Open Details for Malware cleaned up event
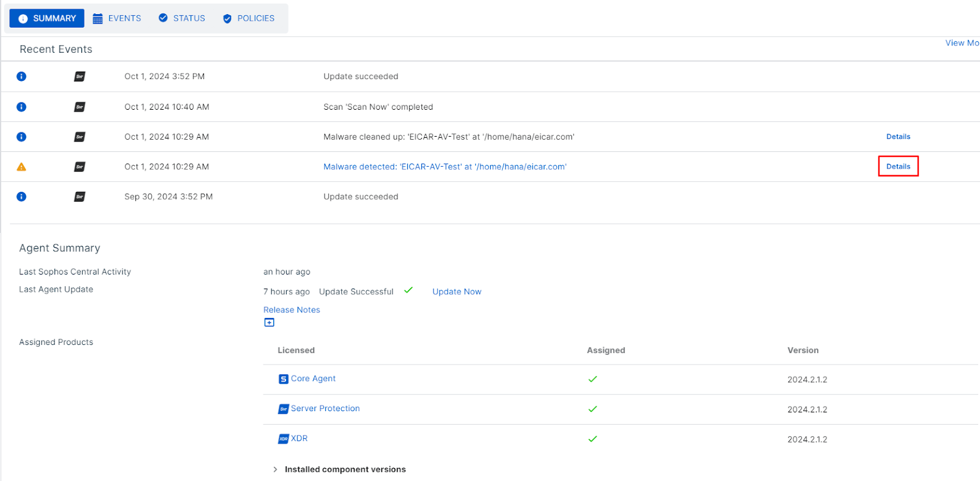This screenshot has width=980, height=481. pos(899,137)
